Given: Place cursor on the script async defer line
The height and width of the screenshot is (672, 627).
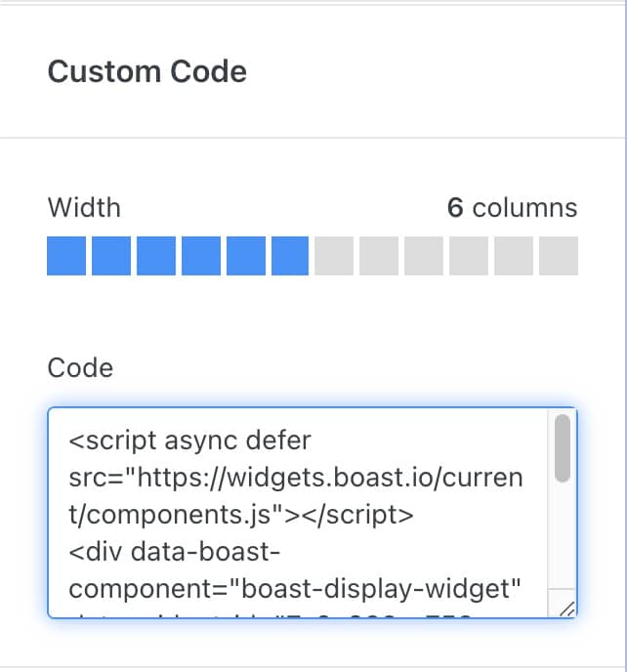Looking at the screenshot, I should 190,440.
